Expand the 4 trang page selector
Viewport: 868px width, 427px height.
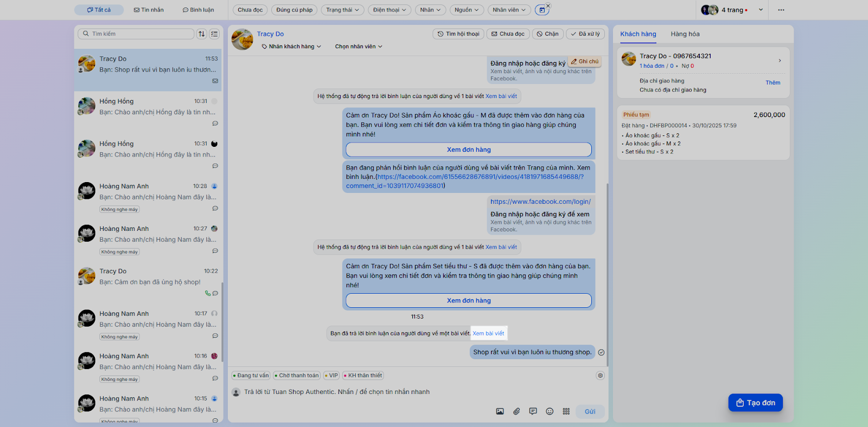tap(761, 10)
